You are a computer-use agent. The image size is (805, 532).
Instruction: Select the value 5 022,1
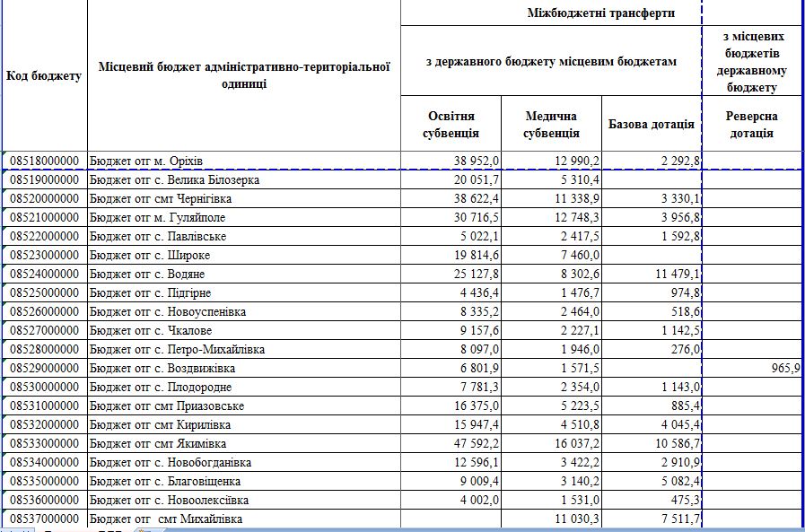451,237
